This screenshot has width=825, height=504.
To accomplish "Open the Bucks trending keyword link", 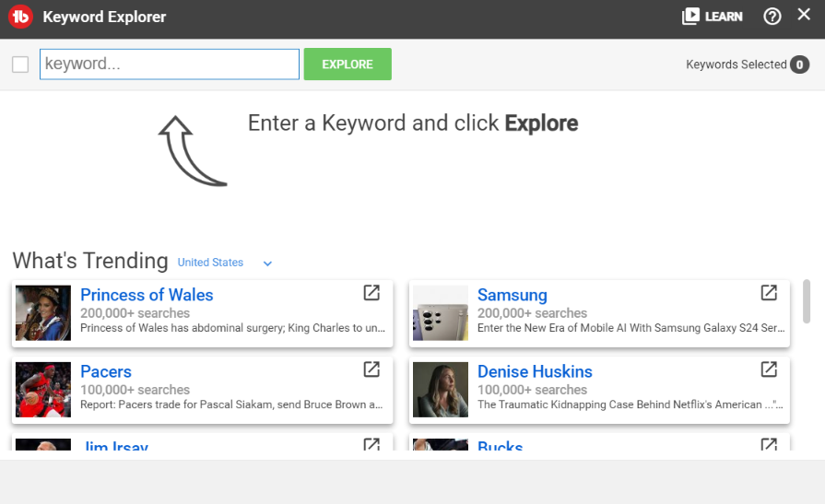I will [x=500, y=446].
